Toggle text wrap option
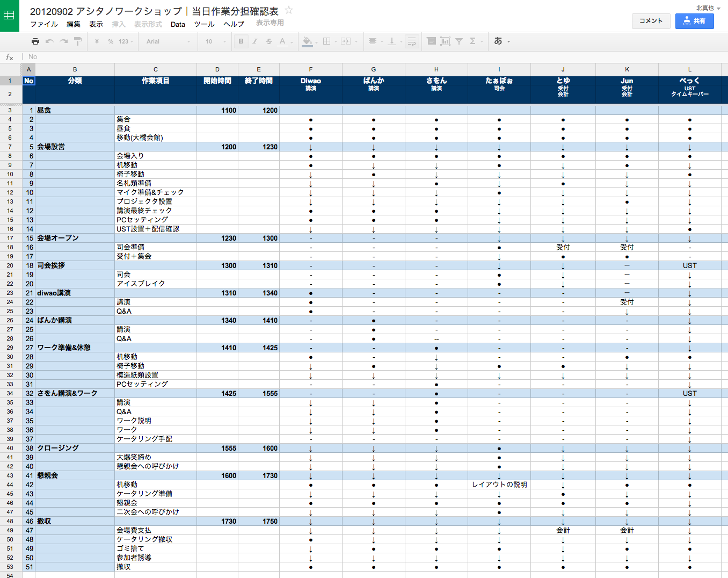The width and height of the screenshot is (728, 578). coord(412,41)
